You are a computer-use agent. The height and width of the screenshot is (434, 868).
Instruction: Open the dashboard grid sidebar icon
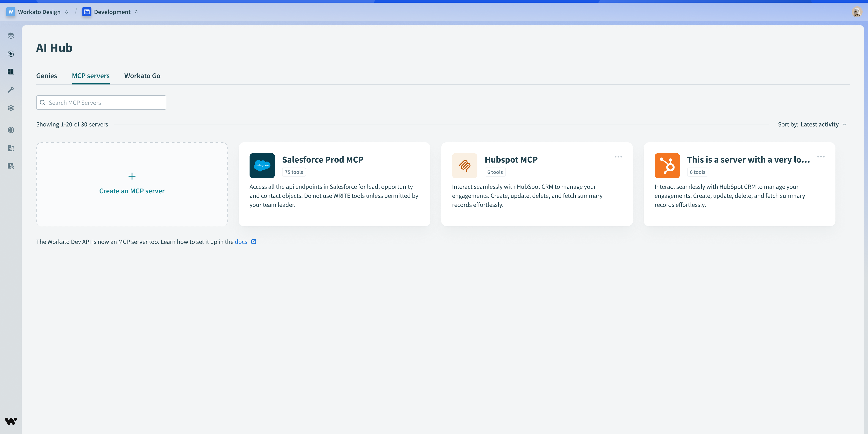point(11,72)
